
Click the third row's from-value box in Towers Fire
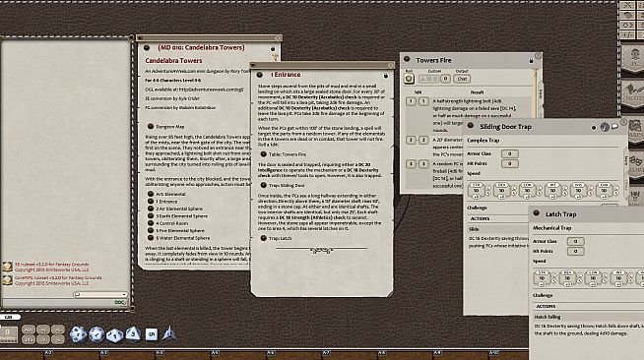tap(411, 163)
